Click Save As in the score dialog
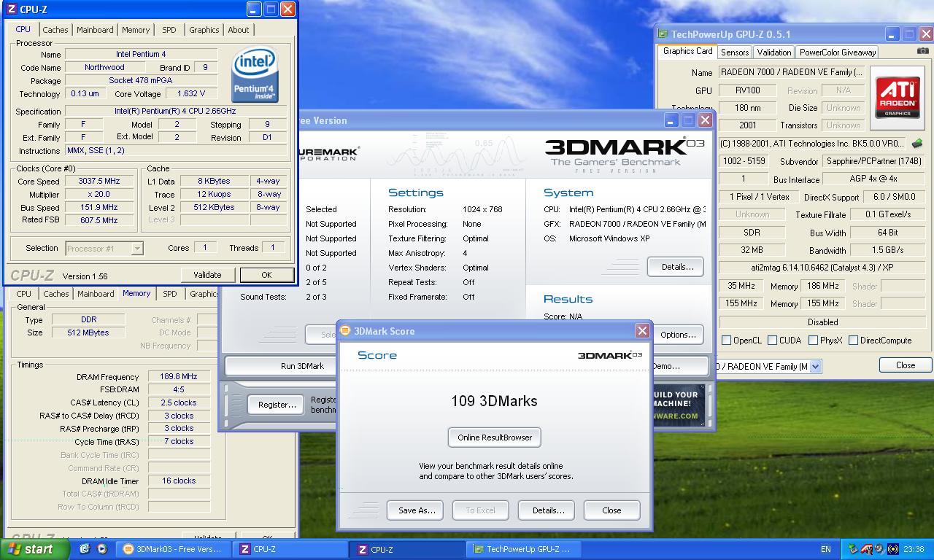This screenshot has width=934, height=560. click(417, 510)
